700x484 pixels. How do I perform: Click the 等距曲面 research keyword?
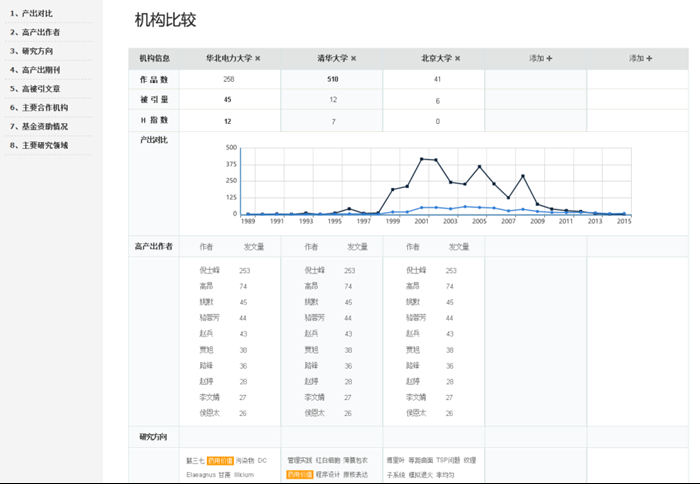421,460
